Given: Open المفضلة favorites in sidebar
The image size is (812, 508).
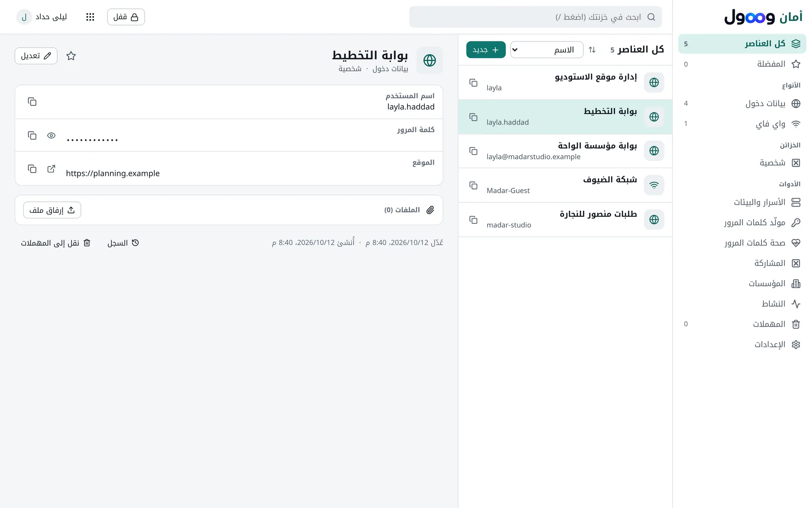Looking at the screenshot, I should click(x=742, y=64).
